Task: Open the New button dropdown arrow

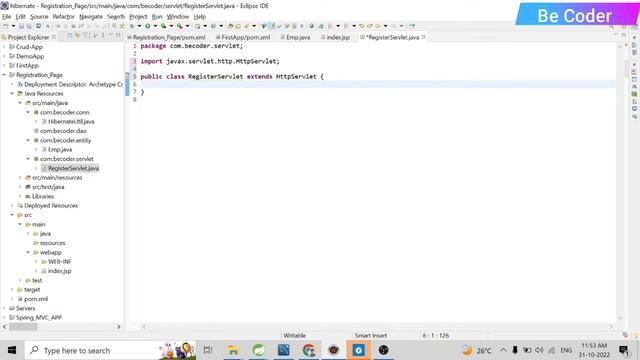Action: (13, 26)
